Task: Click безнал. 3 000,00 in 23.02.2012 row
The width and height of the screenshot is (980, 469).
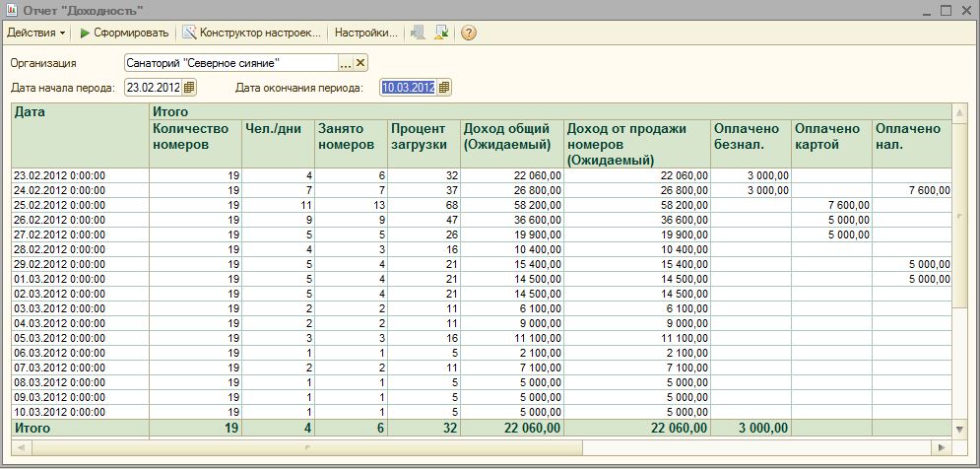Action: 751,175
